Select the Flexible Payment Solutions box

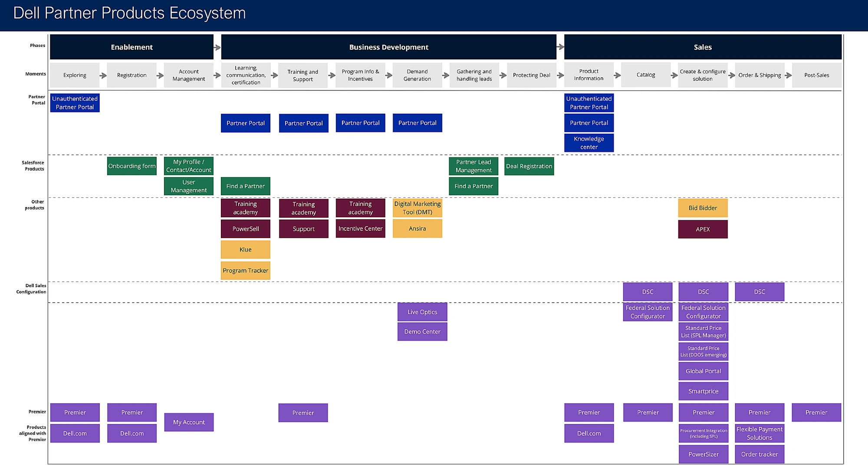pyautogui.click(x=759, y=433)
